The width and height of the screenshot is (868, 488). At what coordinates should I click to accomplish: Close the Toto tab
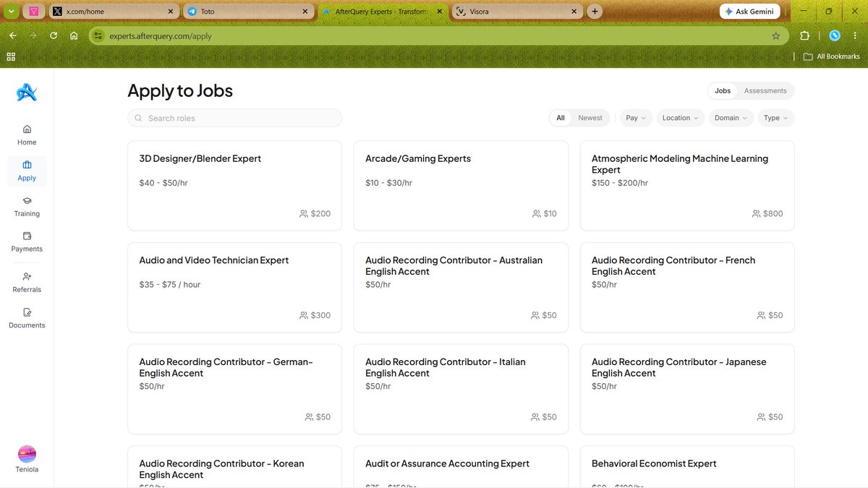pyautogui.click(x=306, y=12)
